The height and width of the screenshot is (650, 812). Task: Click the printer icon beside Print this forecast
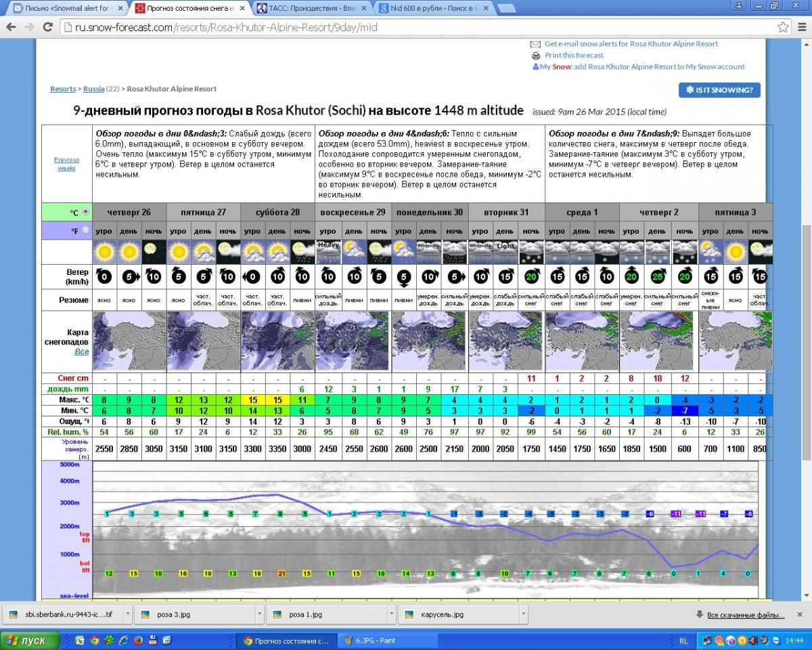pos(535,56)
